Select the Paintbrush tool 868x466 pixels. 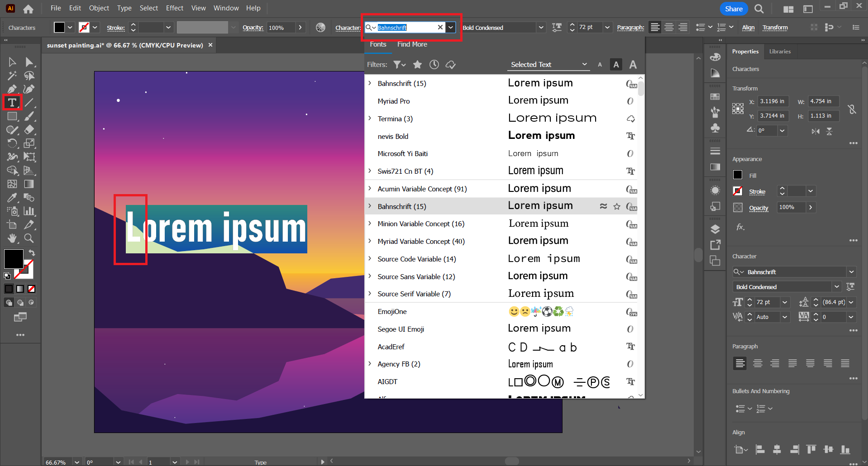29,116
